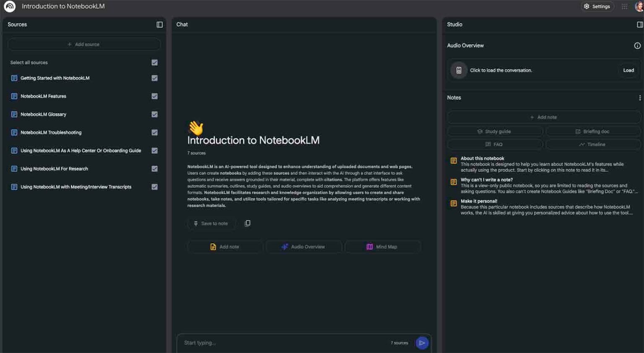Click the Why can't I write note icon
This screenshot has width=644, height=353.
(454, 182)
